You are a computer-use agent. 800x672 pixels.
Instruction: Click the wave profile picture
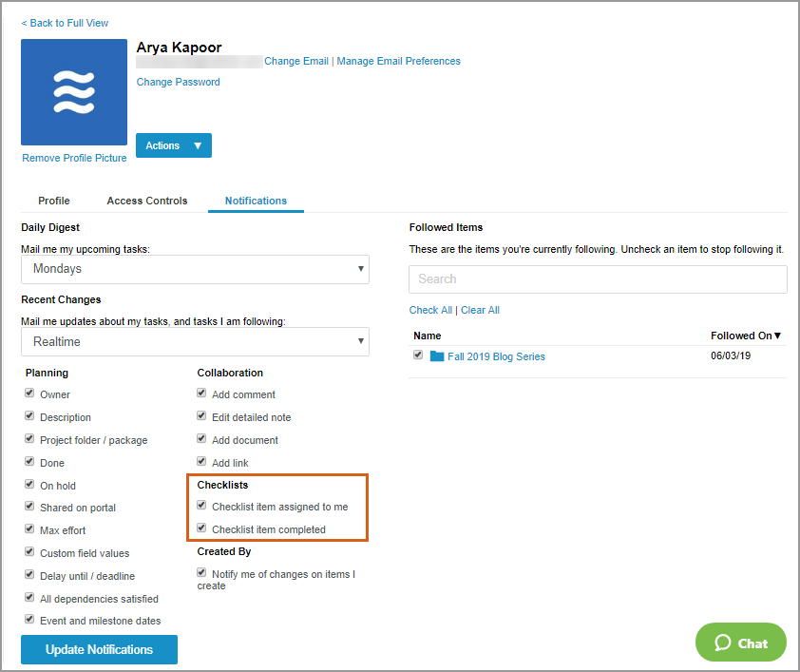74,92
